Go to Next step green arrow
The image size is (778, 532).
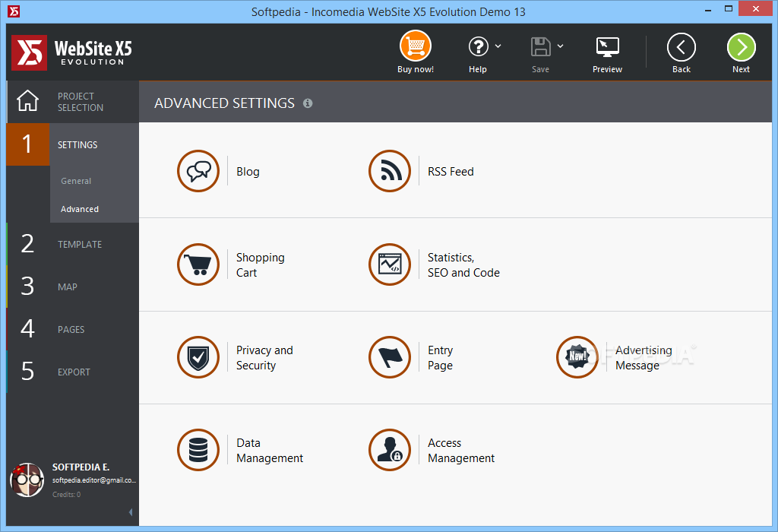742,47
